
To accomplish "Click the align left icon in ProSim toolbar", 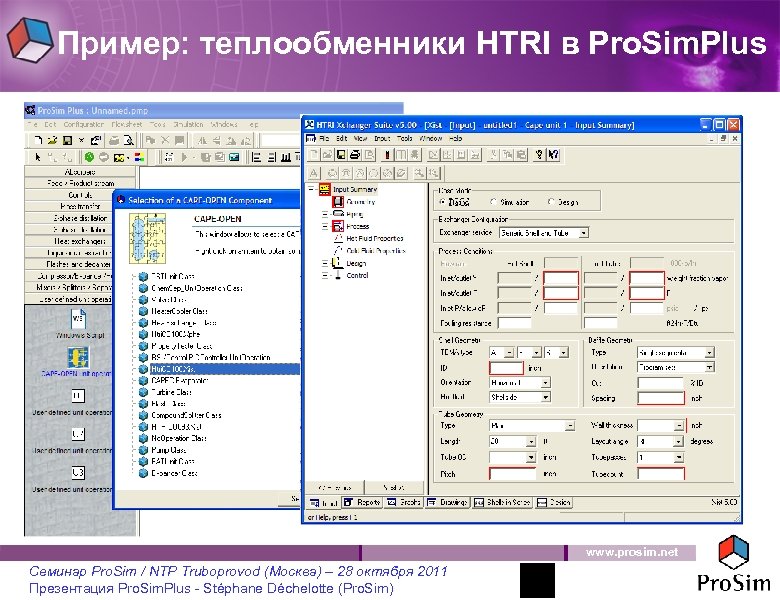I will tap(257, 157).
